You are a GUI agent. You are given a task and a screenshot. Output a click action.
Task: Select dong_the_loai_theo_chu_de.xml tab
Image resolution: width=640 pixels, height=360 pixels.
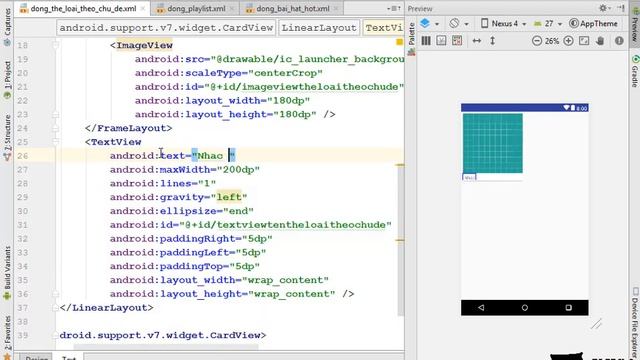(x=83, y=9)
